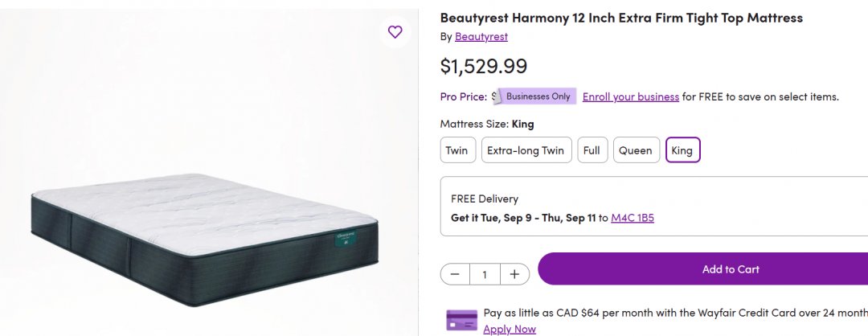Click the purple Wayfair credit card icon
868x336 pixels.
461,321
